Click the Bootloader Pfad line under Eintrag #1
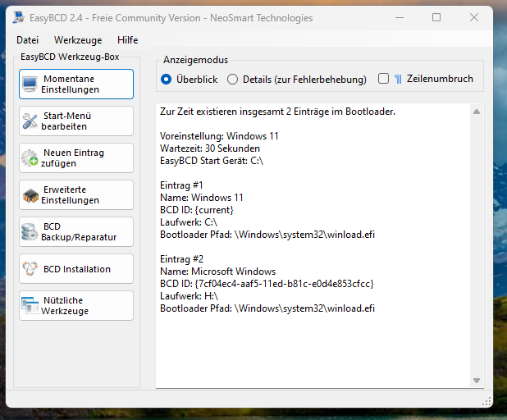Image resolution: width=507 pixels, height=420 pixels. [x=267, y=235]
